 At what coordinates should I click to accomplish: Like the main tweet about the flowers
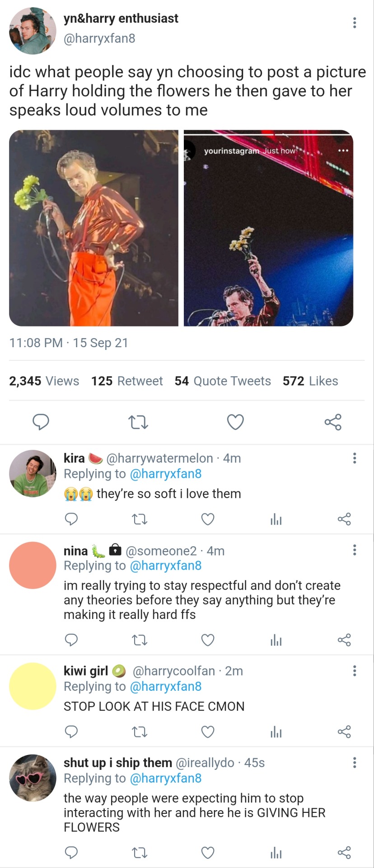click(235, 422)
